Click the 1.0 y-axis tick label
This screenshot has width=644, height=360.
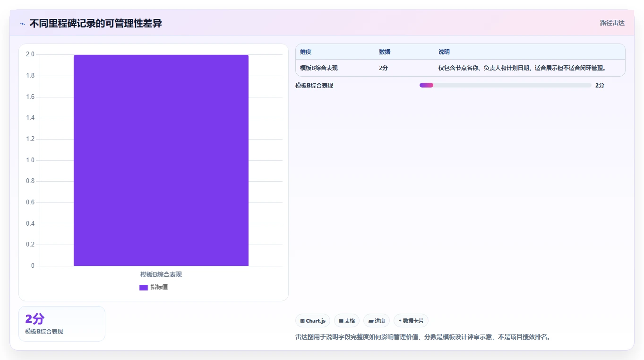[x=30, y=160]
